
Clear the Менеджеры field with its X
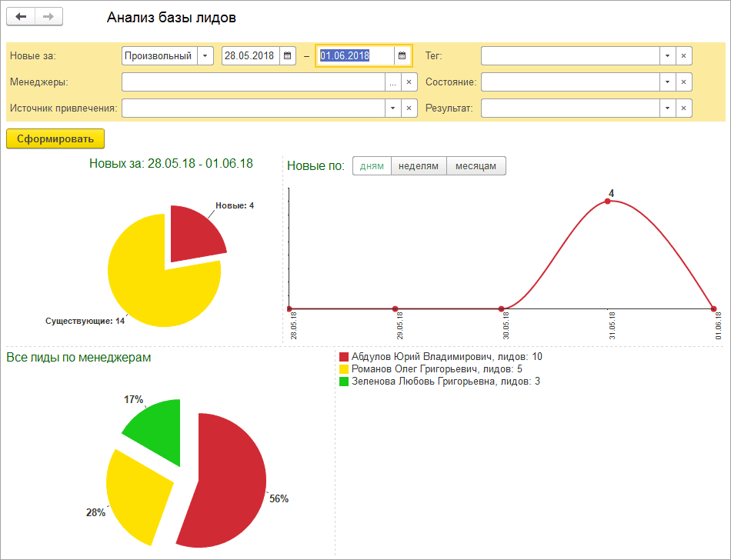[409, 82]
